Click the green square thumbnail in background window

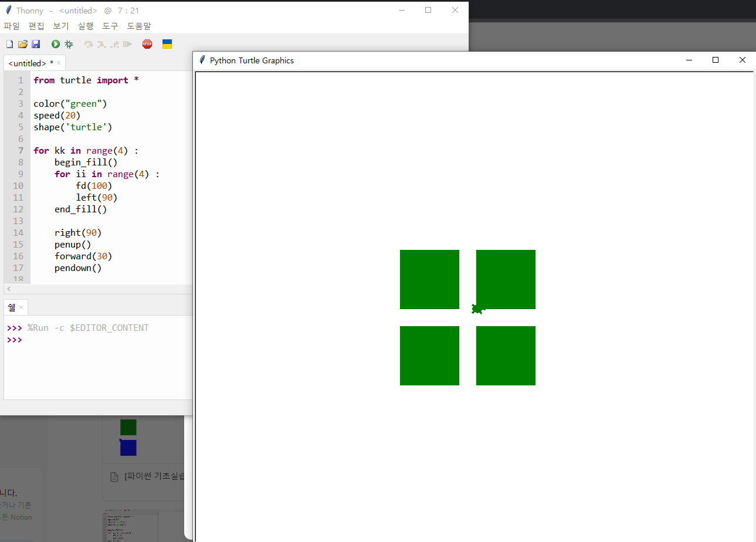tap(128, 427)
